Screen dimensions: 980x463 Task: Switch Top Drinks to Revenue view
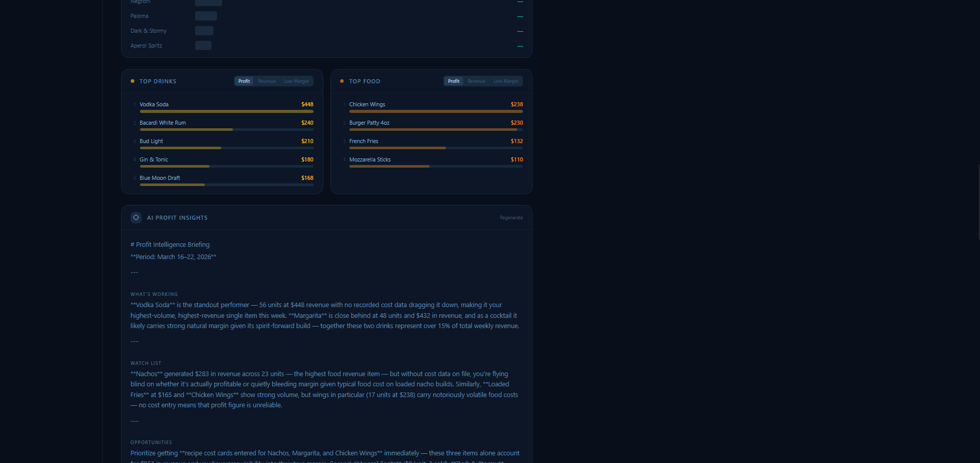tap(267, 81)
